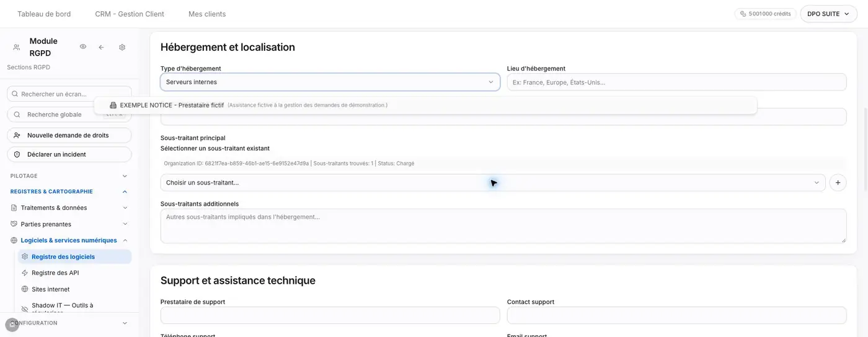Click the Sections RGPD label
The height and width of the screenshot is (337, 868).
pos(29,67)
